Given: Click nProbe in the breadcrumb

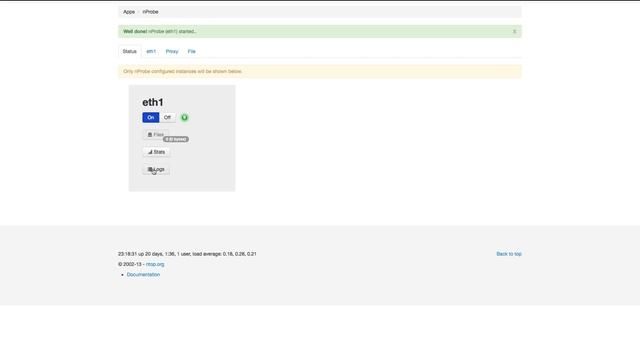Looking at the screenshot, I should pyautogui.click(x=150, y=12).
